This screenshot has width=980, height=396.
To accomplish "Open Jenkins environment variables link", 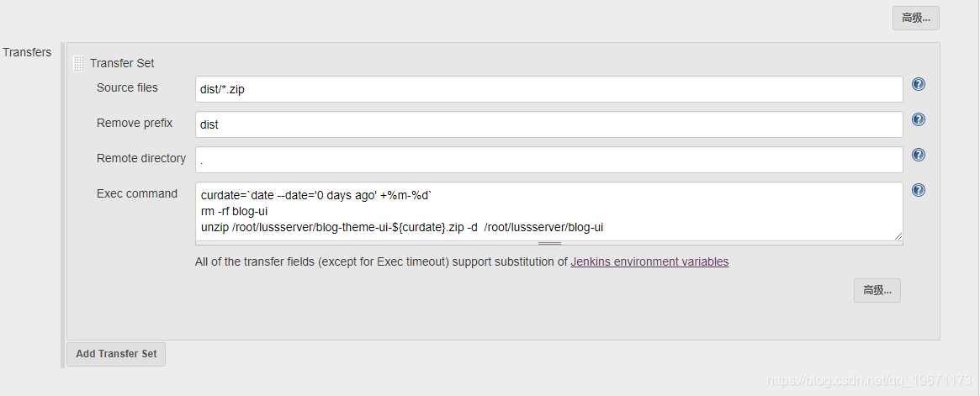I will [x=649, y=261].
